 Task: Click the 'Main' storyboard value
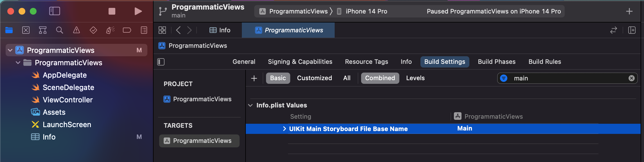(x=465, y=129)
